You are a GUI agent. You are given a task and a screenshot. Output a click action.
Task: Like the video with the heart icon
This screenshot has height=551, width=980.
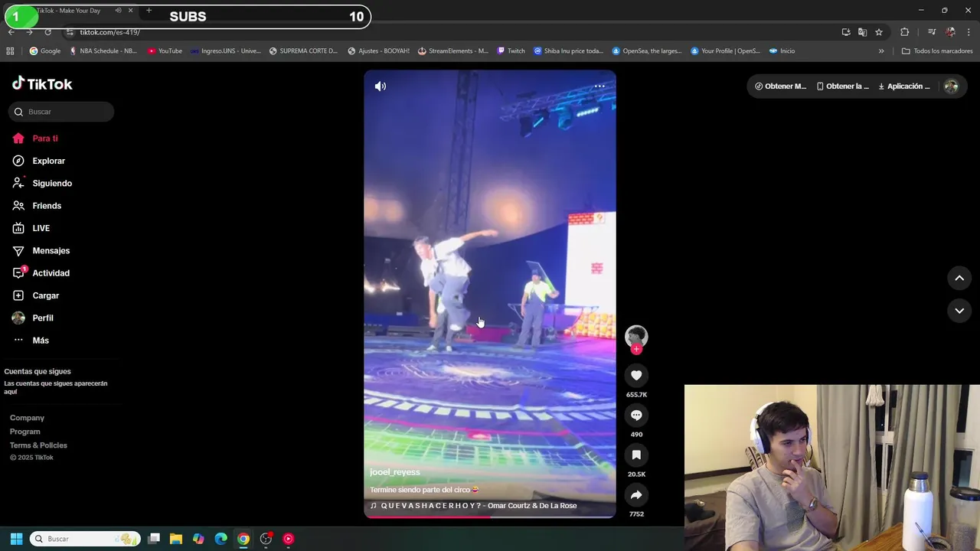click(x=636, y=375)
